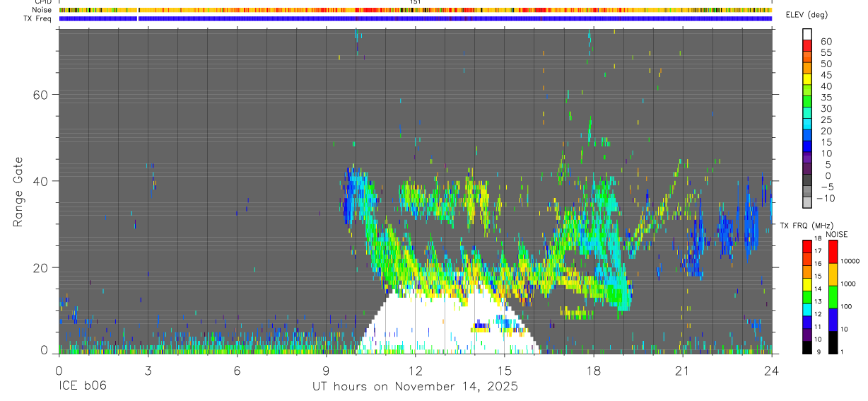Select the "24" tick on UT hours axis
The height and width of the screenshot is (401, 868).
[771, 370]
